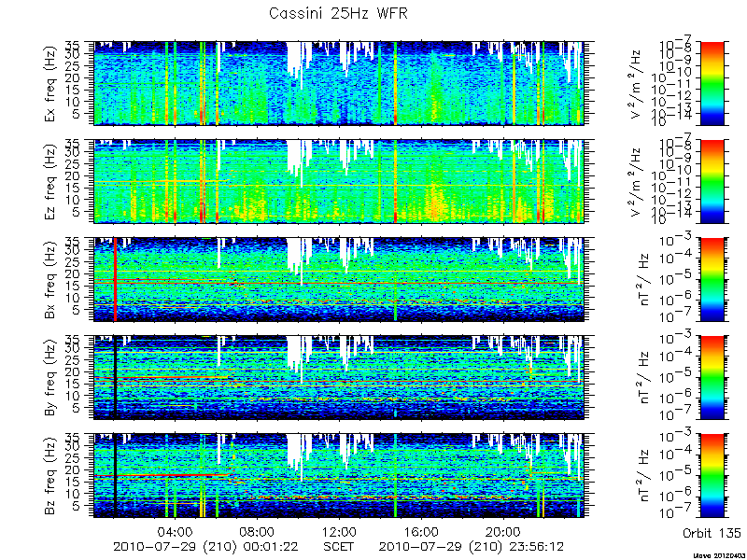747x560 pixels.
Task: Select the Ex freq spectrogram panel
Action: 339,83
